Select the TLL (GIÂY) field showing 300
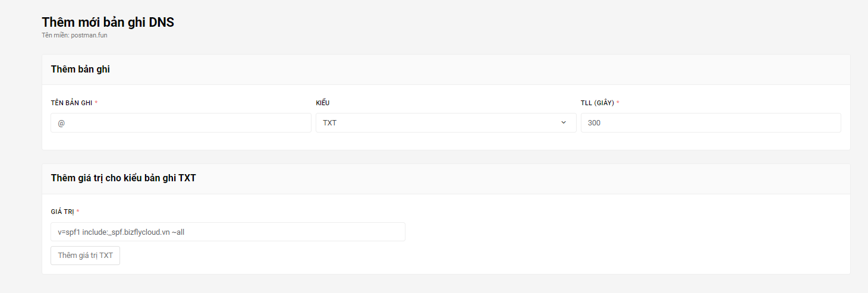The image size is (868, 293). [x=710, y=122]
